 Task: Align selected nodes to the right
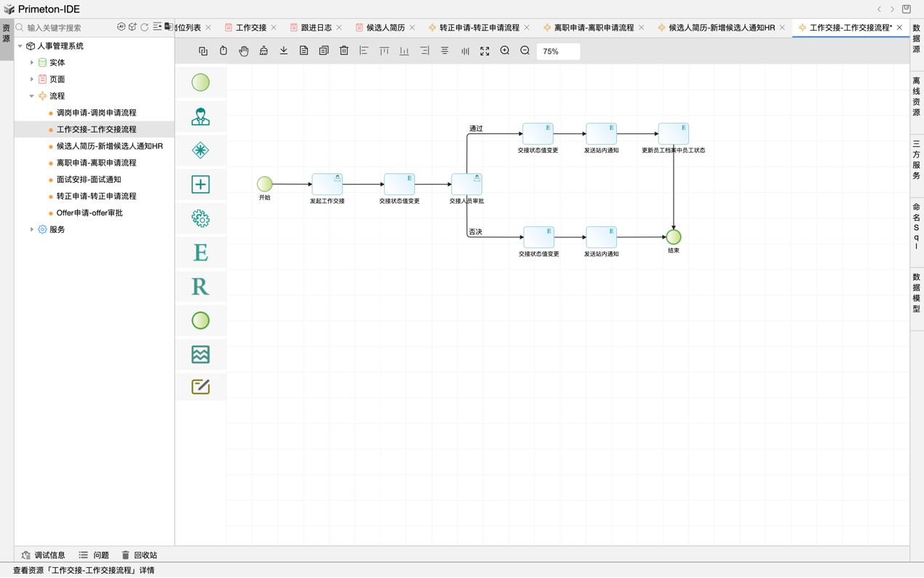point(425,51)
